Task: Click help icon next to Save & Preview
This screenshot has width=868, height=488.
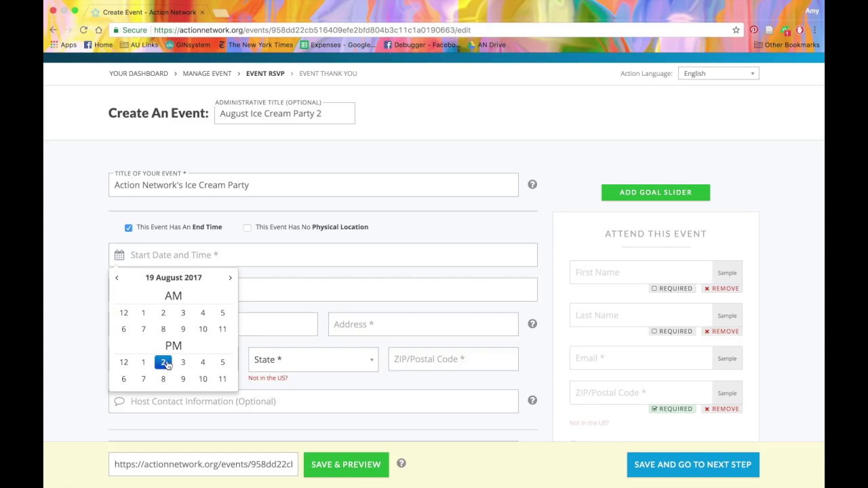Action: [401, 464]
